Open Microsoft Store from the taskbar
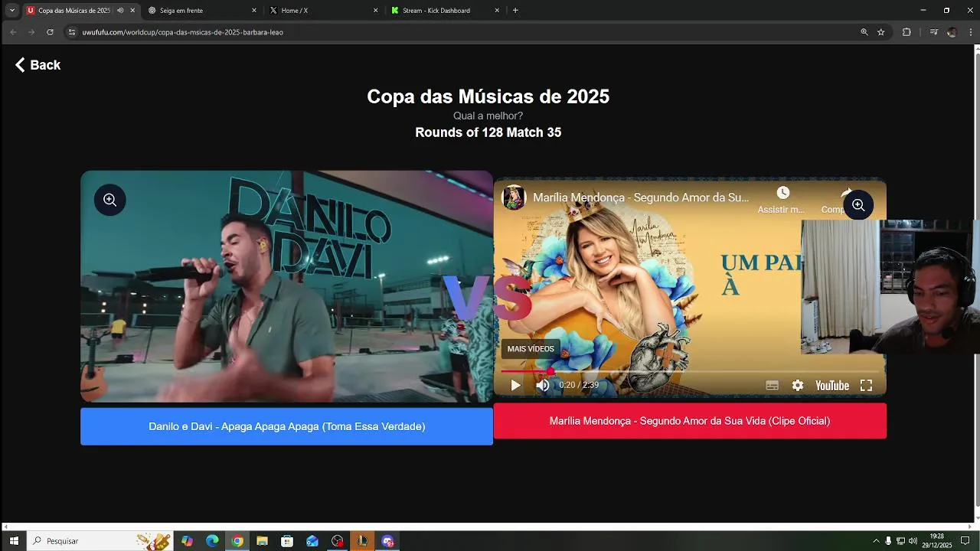This screenshot has width=980, height=551. click(287, 541)
